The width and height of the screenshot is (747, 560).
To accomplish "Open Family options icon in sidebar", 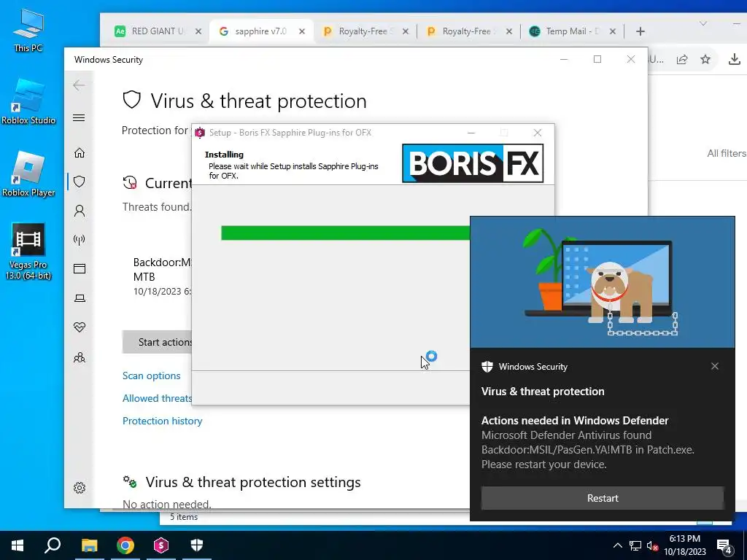I will 80,357.
